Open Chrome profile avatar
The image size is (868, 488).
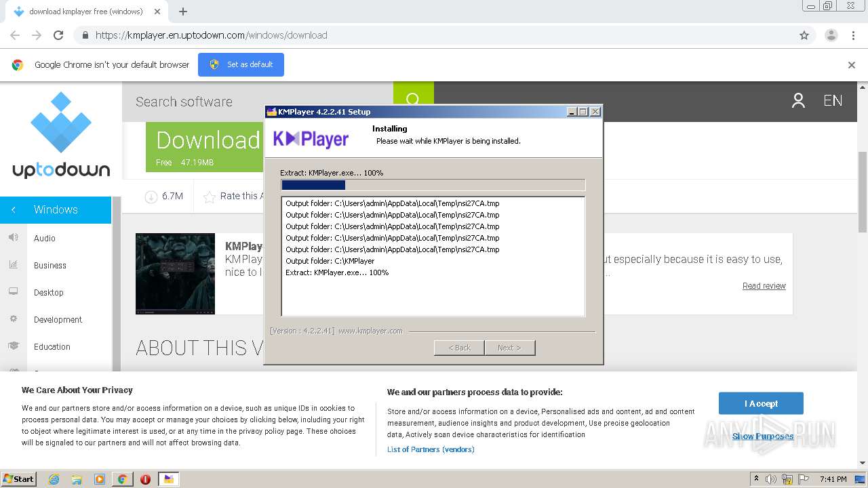point(831,35)
